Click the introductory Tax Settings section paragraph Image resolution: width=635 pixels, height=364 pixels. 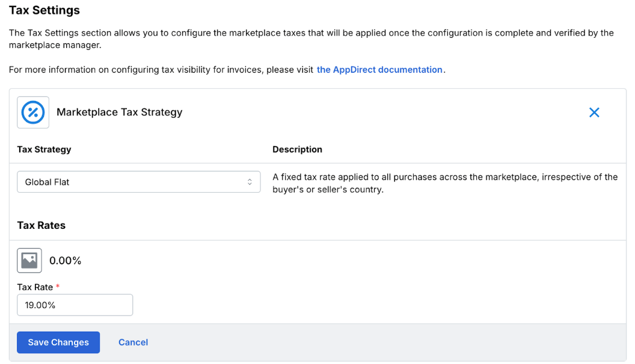[311, 38]
